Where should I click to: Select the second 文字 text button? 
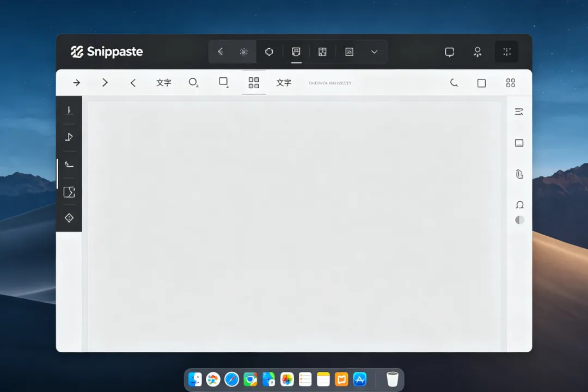[284, 83]
